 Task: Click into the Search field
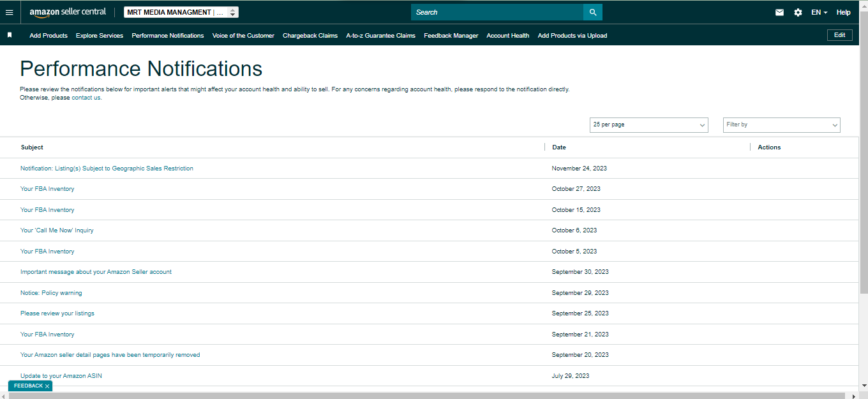[x=497, y=12]
